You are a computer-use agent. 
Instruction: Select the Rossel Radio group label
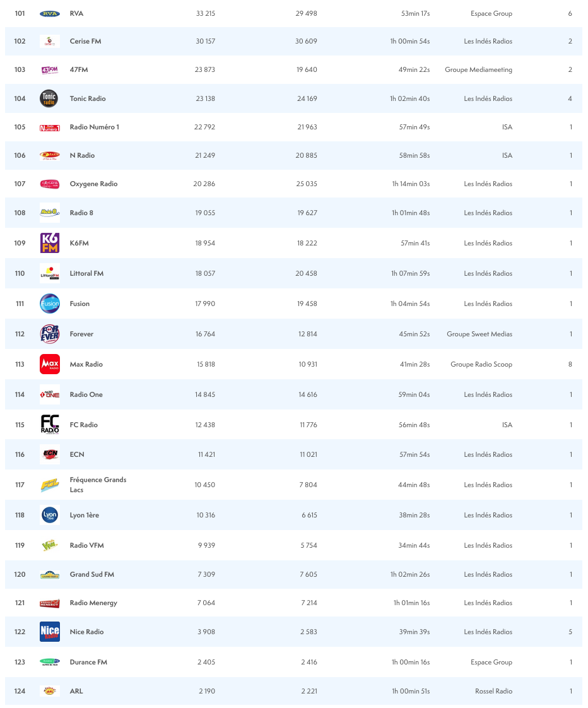[493, 692]
